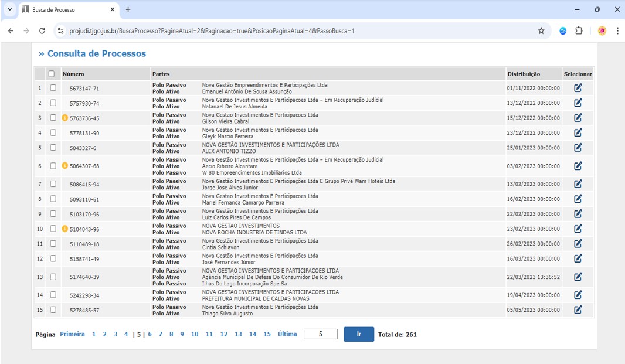Open a new browser tab
Viewport: 625px width, 364px height.
tap(128, 9)
